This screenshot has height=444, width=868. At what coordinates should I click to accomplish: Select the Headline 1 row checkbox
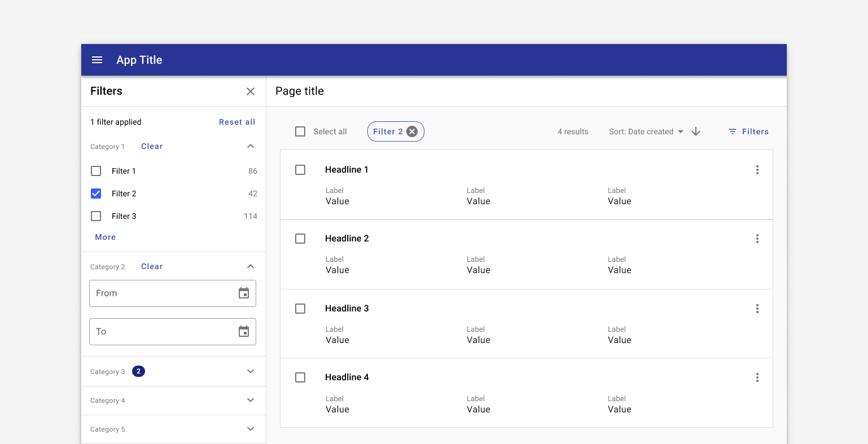coord(300,170)
